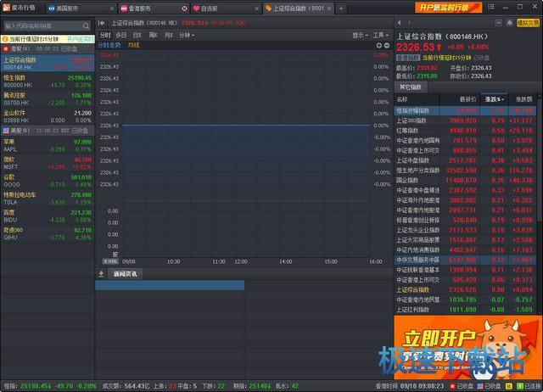Toggle the 分时走势 legend label
Image resolution: width=543 pixels, height=392 pixels.
click(109, 45)
